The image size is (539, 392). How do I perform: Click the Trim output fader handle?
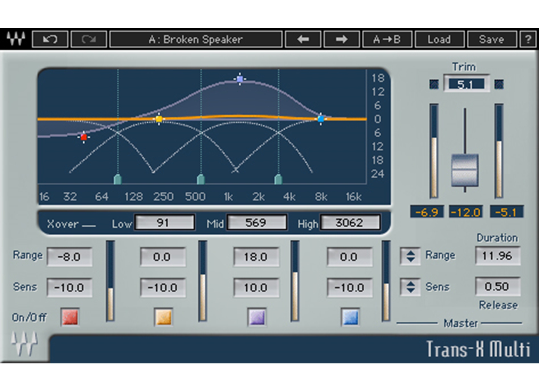pos(465,170)
